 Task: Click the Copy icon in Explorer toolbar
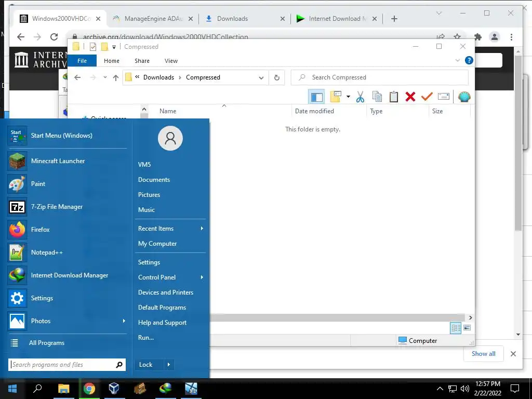(x=377, y=97)
